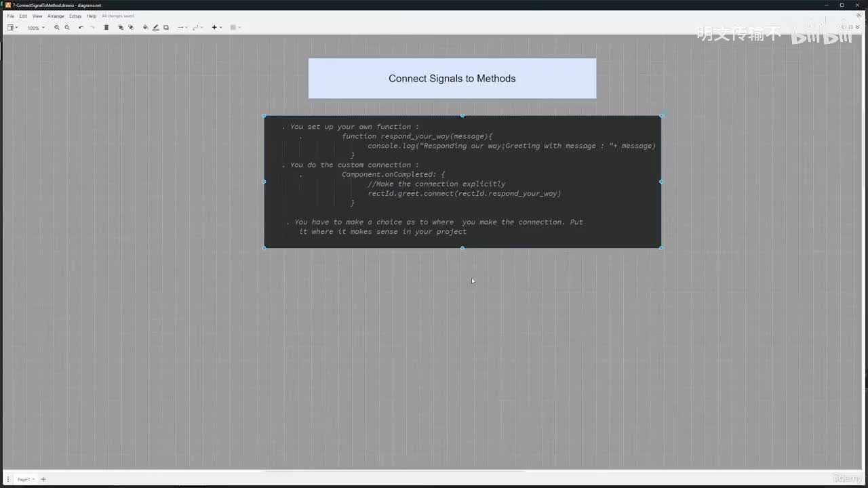868x488 pixels.
Task: Open the view panels dropdown
Action: [x=12, y=28]
